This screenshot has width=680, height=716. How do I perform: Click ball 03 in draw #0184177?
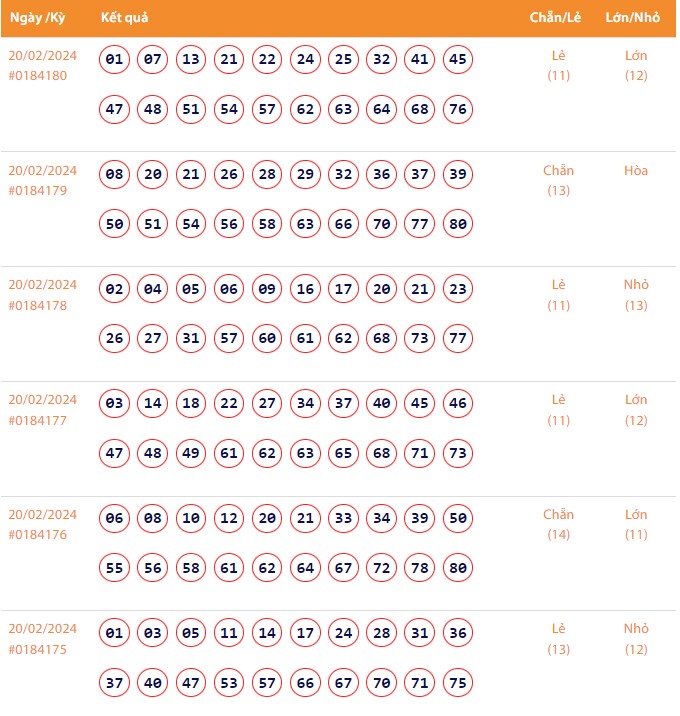tap(115, 404)
